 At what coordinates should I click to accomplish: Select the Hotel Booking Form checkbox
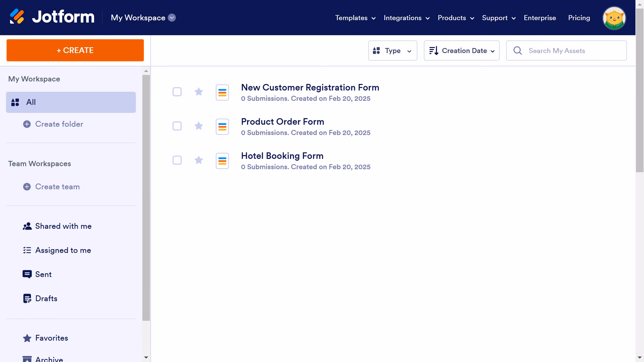177,160
